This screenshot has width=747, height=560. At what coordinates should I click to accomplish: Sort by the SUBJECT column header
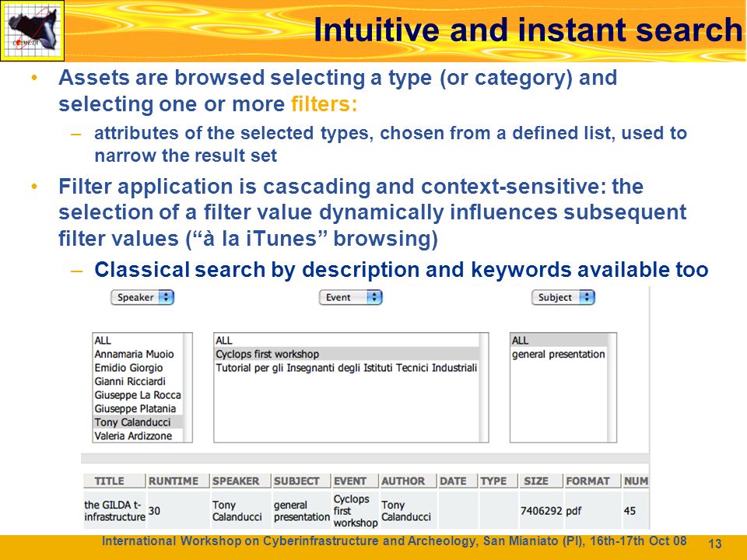pyautogui.click(x=301, y=481)
